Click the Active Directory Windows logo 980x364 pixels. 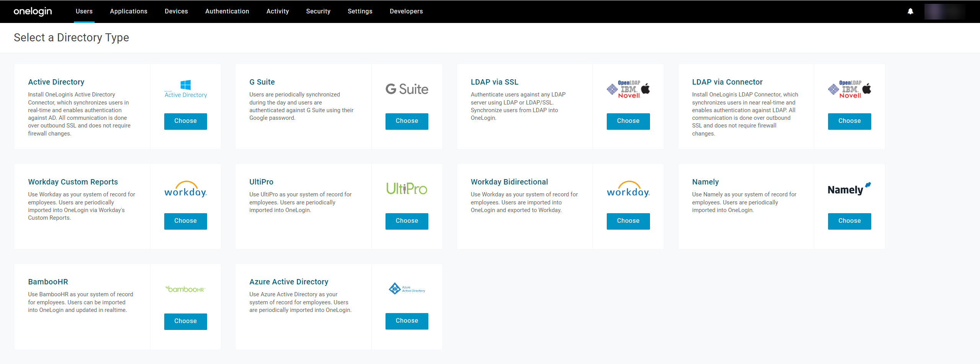point(186,89)
